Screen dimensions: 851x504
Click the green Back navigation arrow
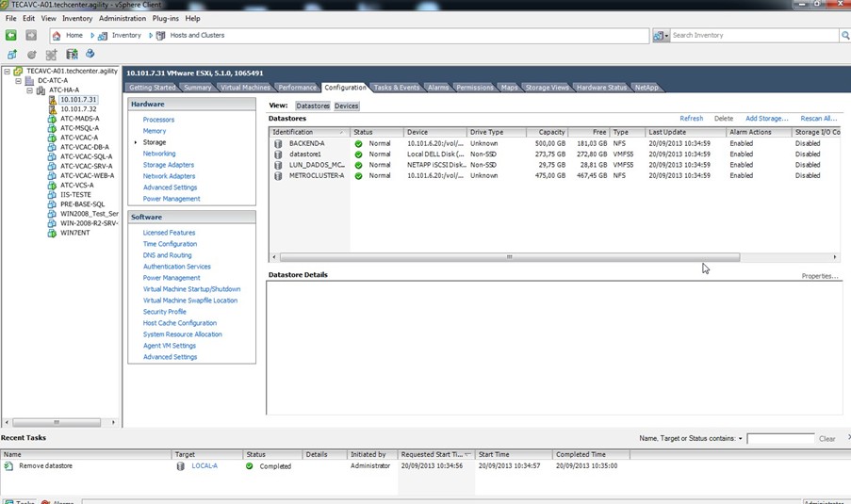[11, 35]
